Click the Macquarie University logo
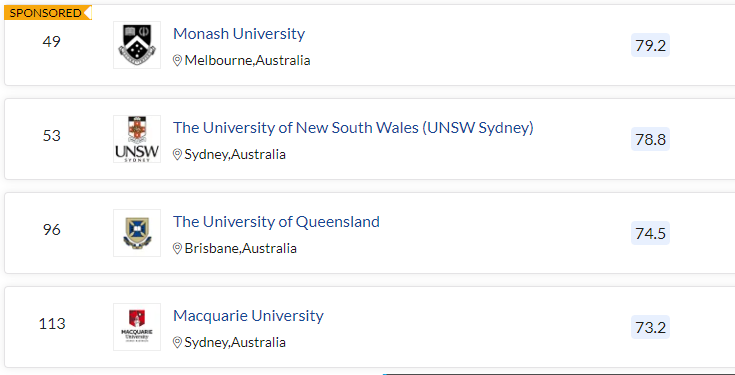 (137, 327)
